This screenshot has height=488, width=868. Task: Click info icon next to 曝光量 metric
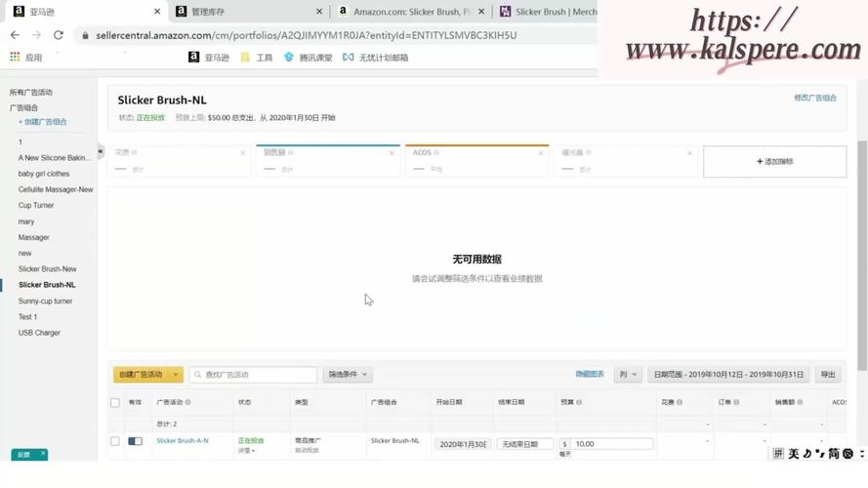coord(588,152)
